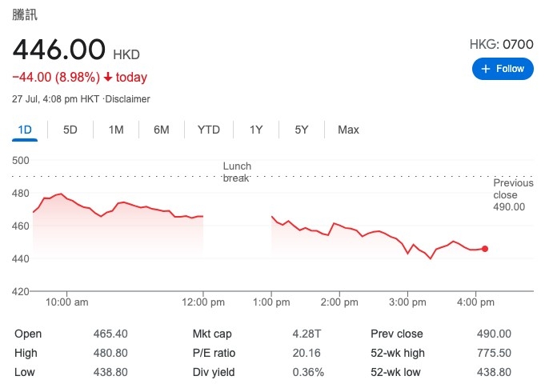Switch to the 5D chart tab
This screenshot has width=545, height=392.
pyautogui.click(x=70, y=130)
